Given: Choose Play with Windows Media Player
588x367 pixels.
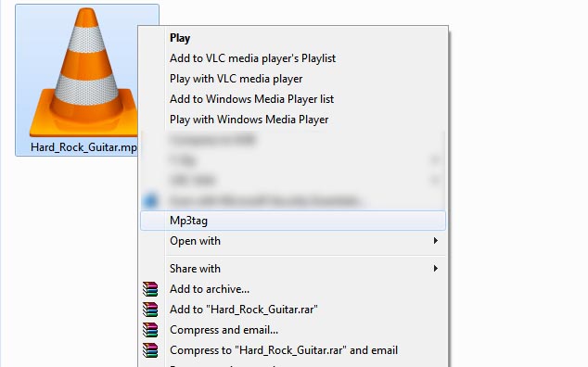Looking at the screenshot, I should 249,120.
